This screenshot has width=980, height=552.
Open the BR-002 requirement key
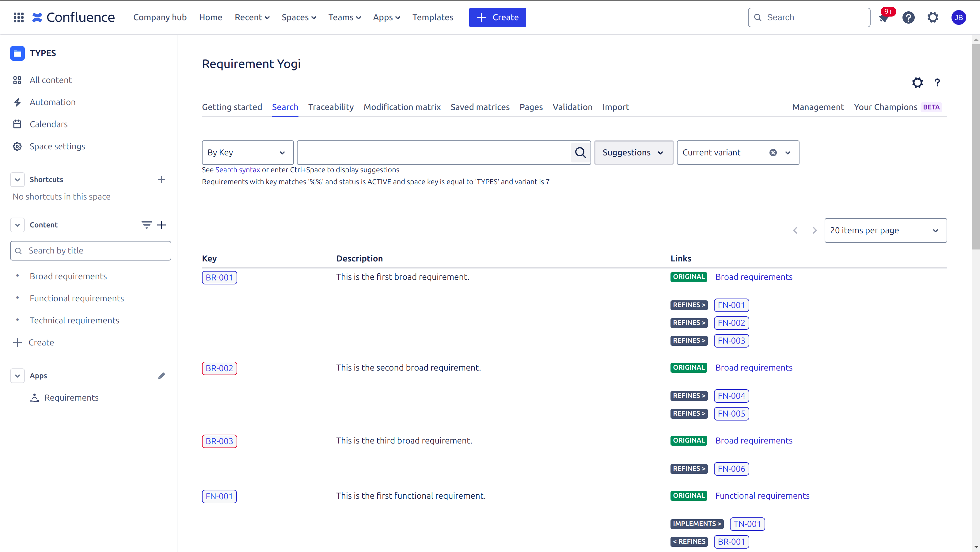point(219,368)
